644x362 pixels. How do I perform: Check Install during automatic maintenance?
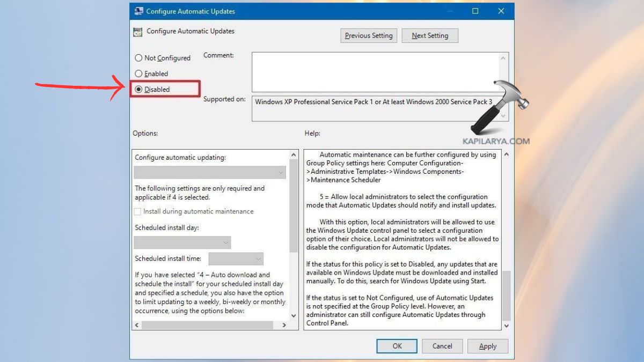137,211
